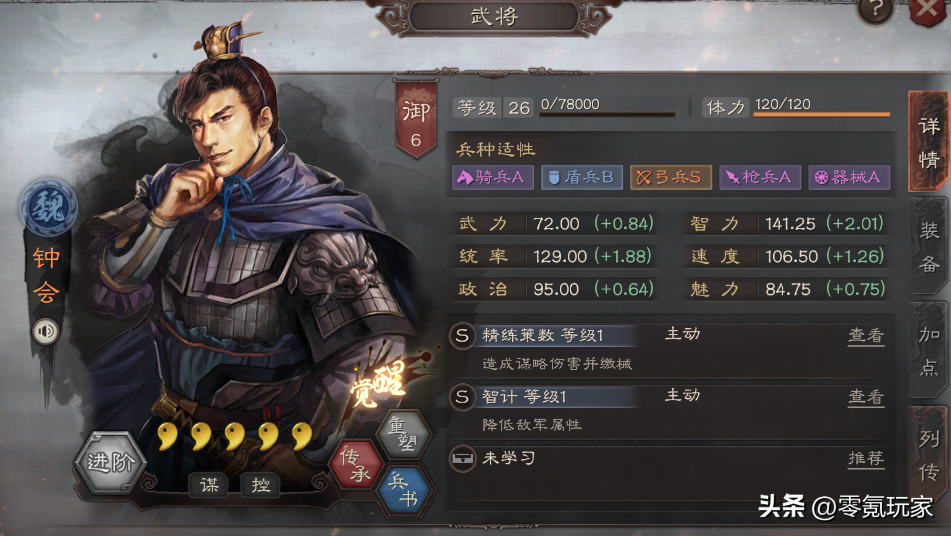This screenshot has height=536, width=951.
Task: Click 推荐 for the unlearned skill
Action: (865, 458)
